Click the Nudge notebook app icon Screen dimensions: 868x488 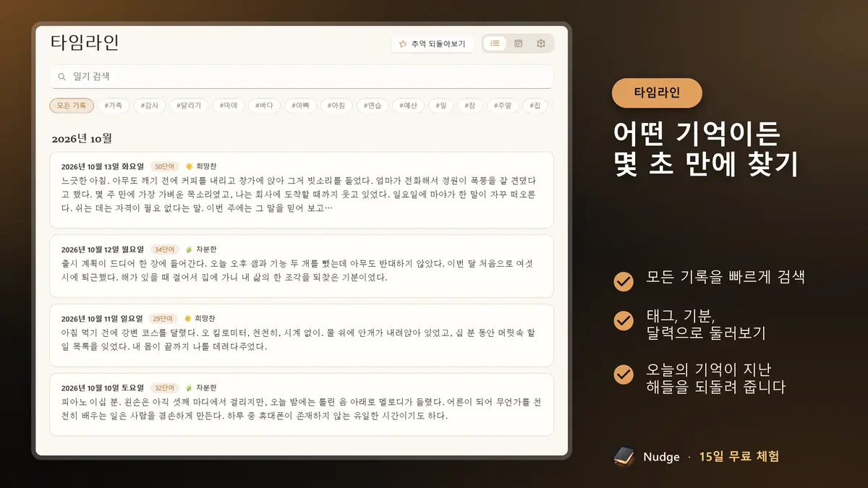pyautogui.click(x=624, y=456)
